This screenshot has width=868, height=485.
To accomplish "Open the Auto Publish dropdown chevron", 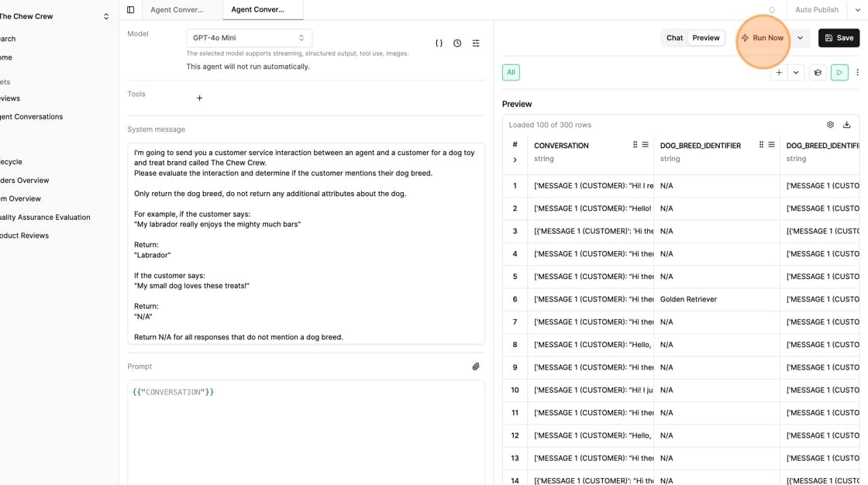I will [857, 10].
